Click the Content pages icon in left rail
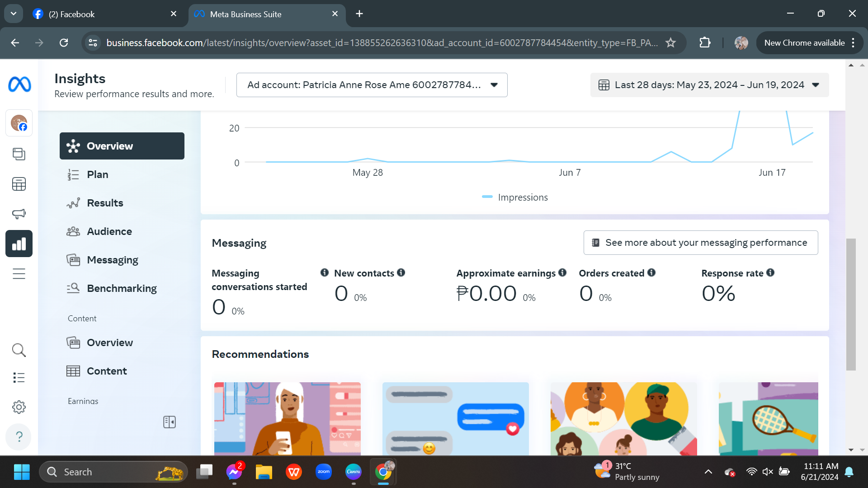The height and width of the screenshot is (488, 868). [x=19, y=154]
